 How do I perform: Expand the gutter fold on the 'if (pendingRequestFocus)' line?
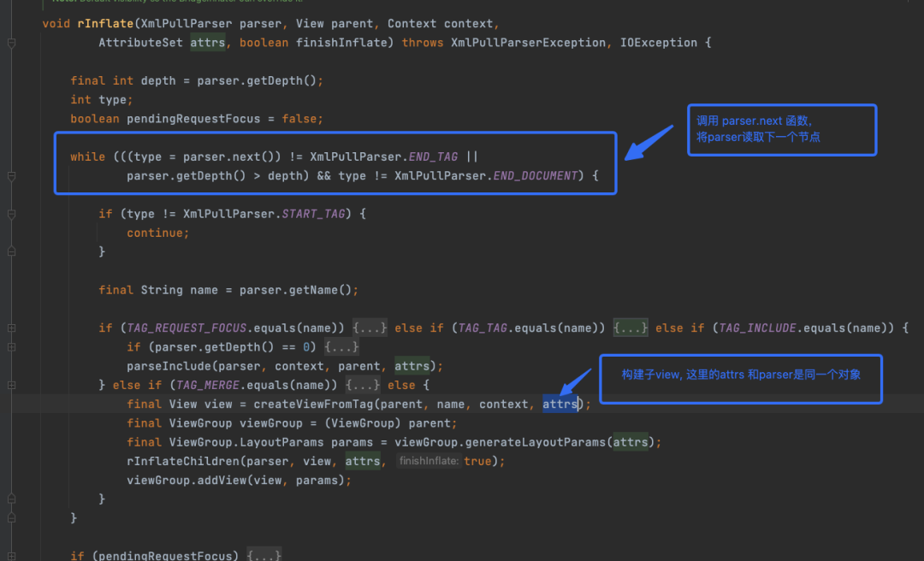coord(11,556)
